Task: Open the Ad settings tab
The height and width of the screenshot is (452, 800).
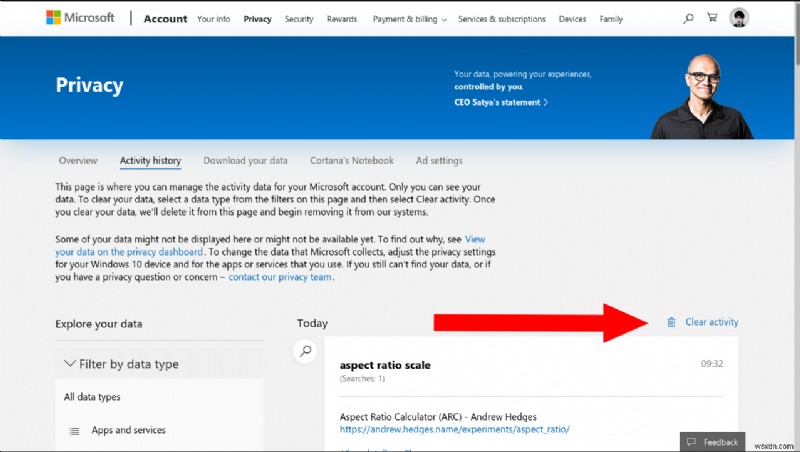Action: pos(439,160)
